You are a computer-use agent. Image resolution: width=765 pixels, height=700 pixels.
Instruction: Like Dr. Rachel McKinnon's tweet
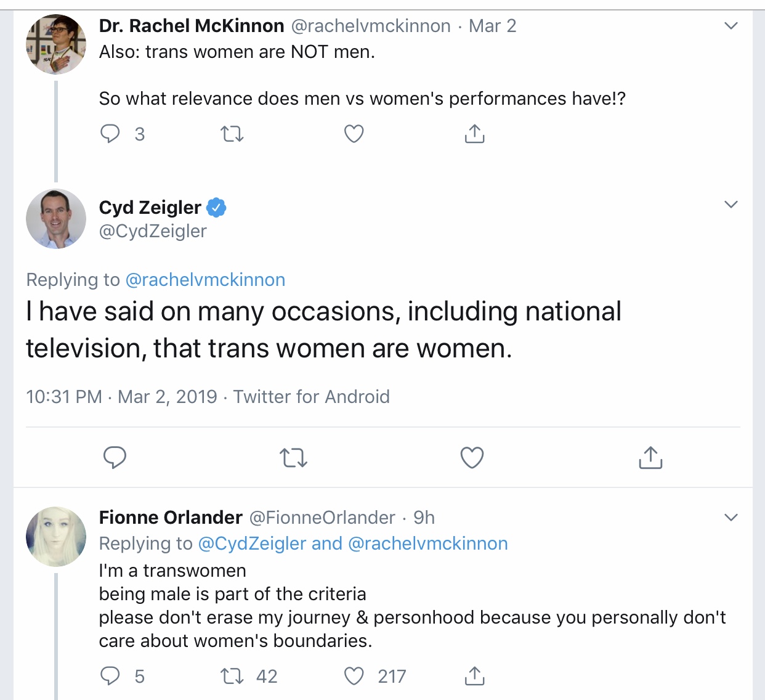[x=354, y=134]
